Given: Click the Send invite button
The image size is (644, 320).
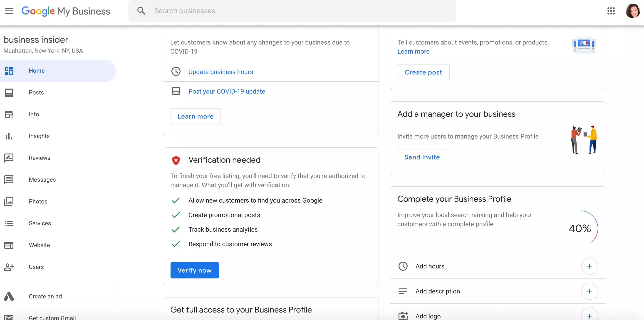Looking at the screenshot, I should coord(422,157).
